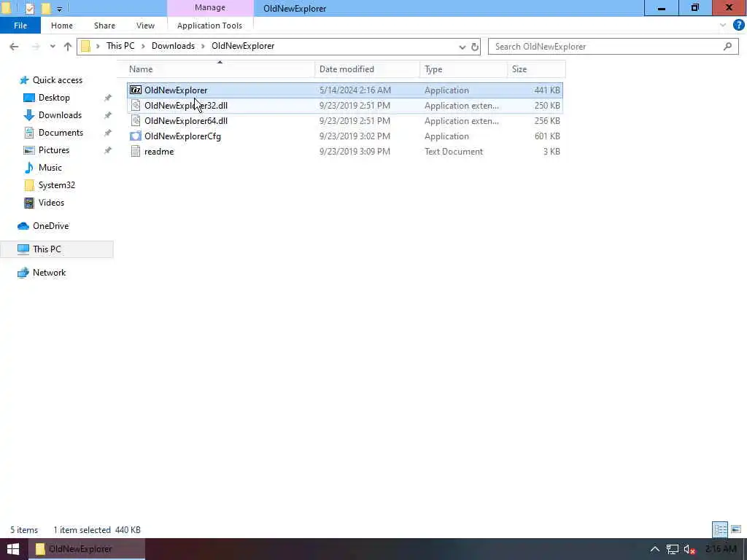
Task: Click the OldNewExplorer64.dll file name
Action: tap(186, 120)
